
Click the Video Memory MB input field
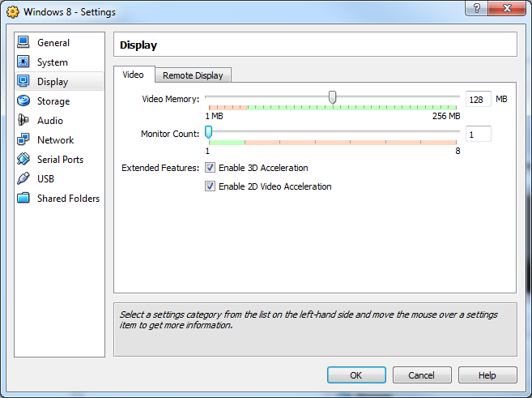[x=478, y=100]
